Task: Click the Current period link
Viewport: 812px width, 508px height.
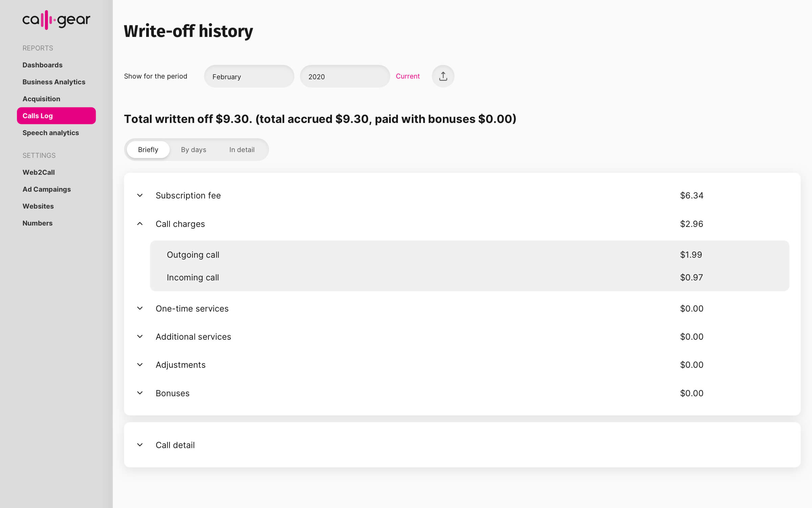Action: (x=407, y=76)
